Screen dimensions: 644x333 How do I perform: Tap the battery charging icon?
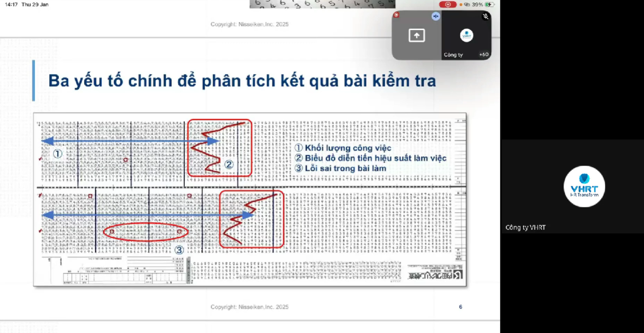pyautogui.click(x=490, y=4)
